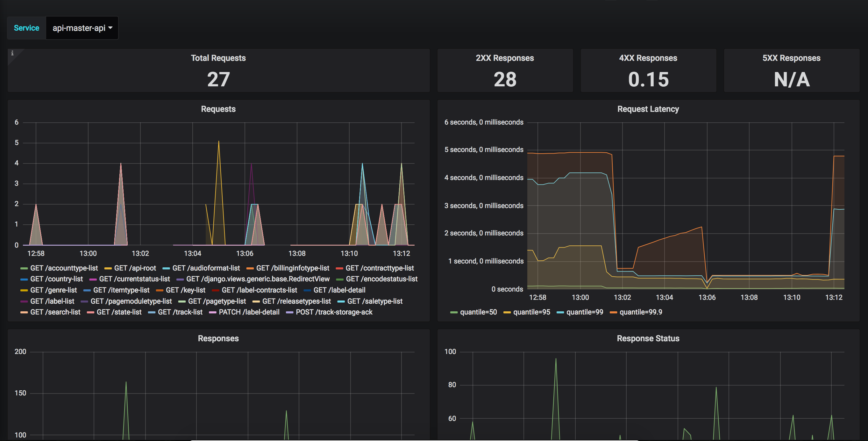This screenshot has height=441, width=868.
Task: Click the info icon on Total Requests panel
Action: tap(12, 53)
